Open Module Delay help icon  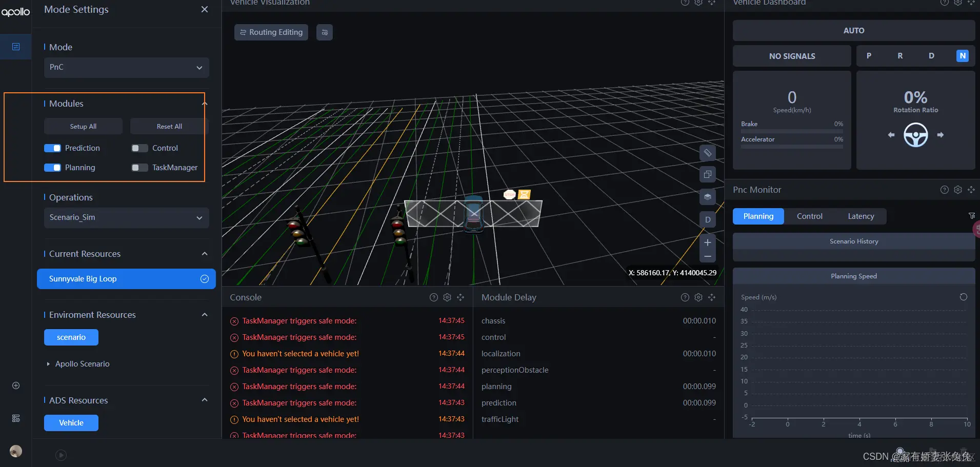coord(685,297)
